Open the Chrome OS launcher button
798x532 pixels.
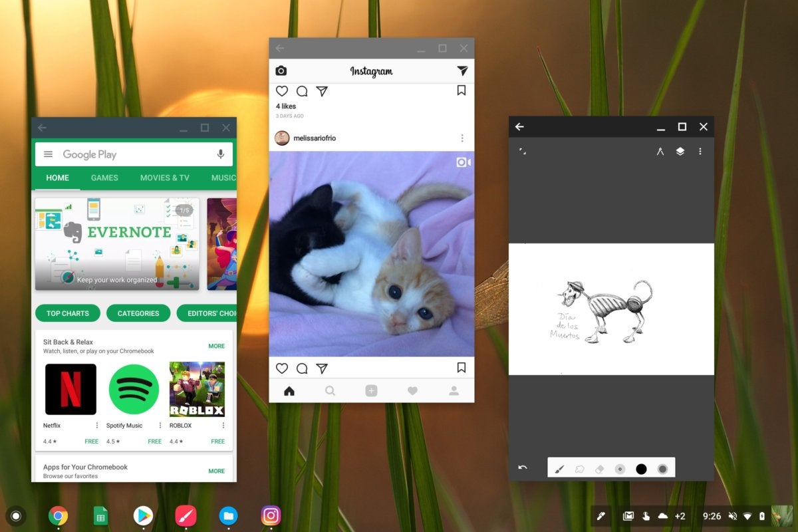17,515
